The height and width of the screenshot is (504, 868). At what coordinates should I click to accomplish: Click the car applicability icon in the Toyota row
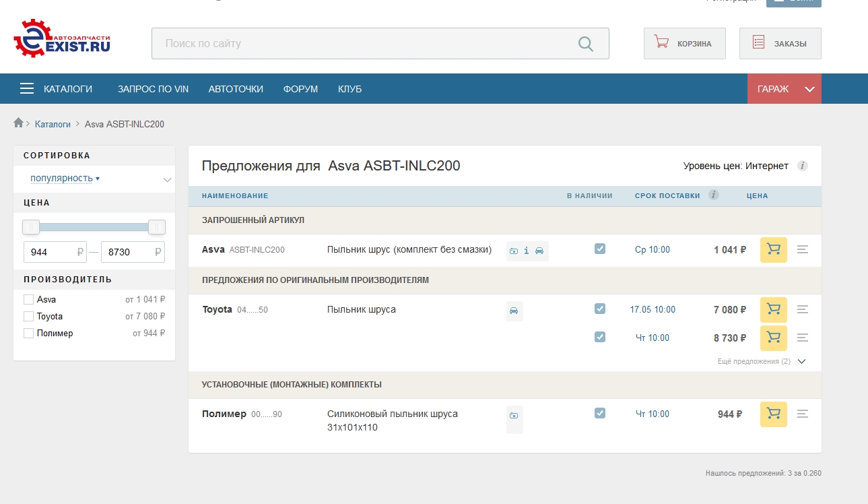coord(514,311)
